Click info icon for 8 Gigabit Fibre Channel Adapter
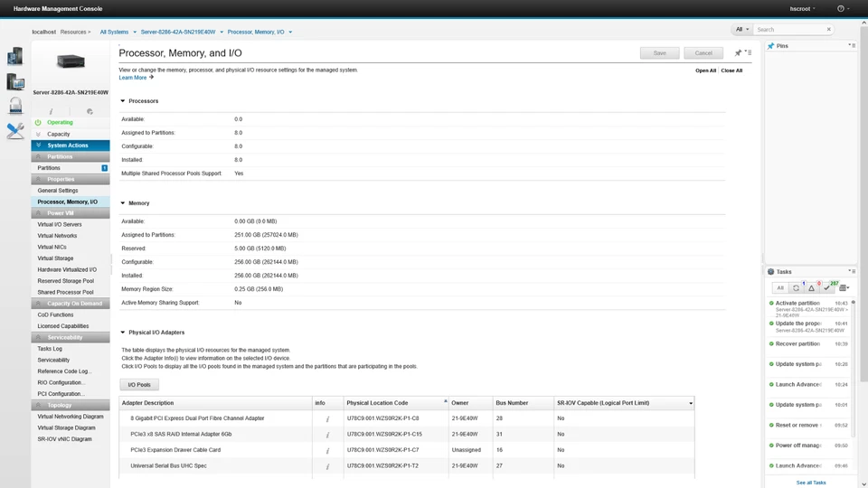Viewport: 868px width, 488px height. pyautogui.click(x=327, y=418)
